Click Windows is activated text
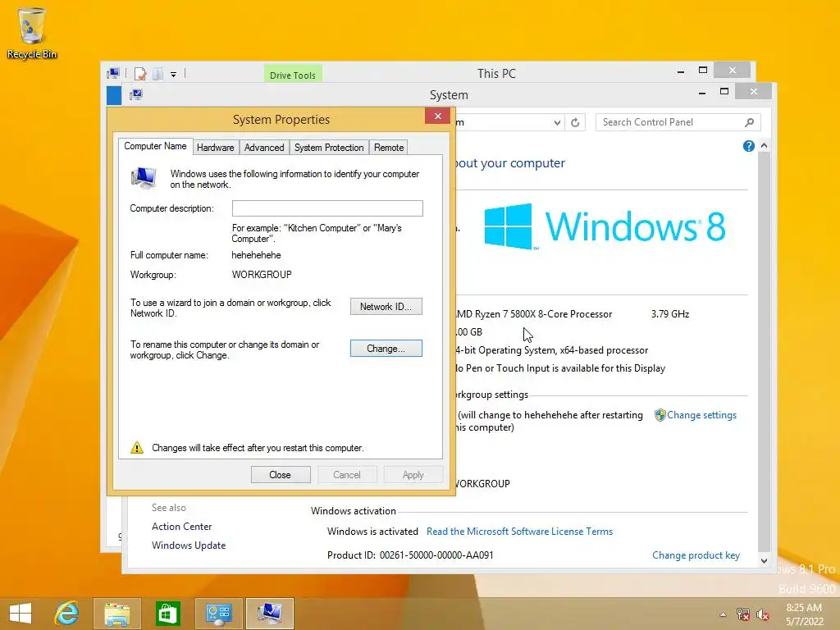 pyautogui.click(x=372, y=532)
